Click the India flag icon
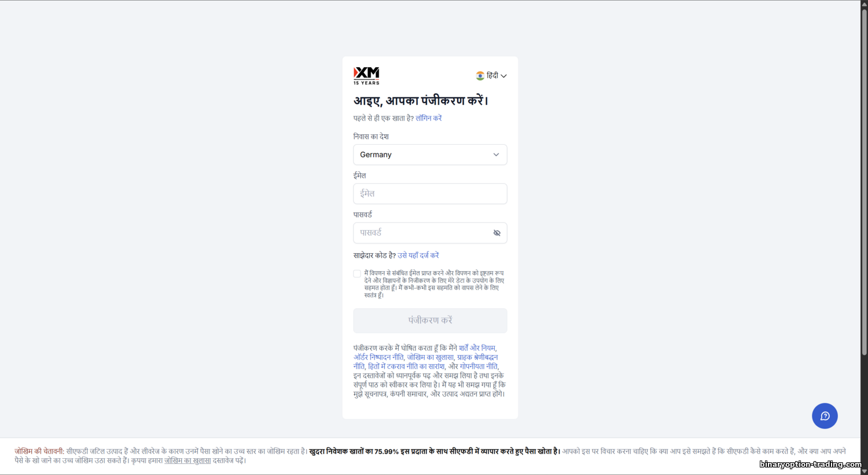Image resolution: width=868 pixels, height=475 pixels. point(480,76)
